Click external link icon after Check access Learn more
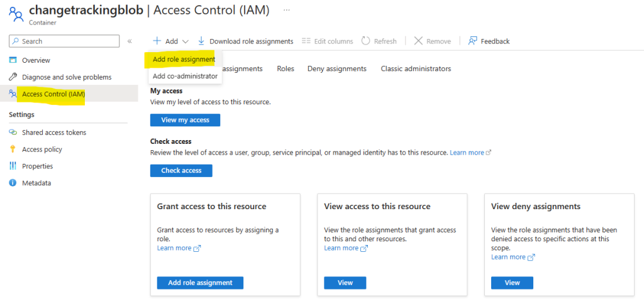The image size is (644, 304). click(x=488, y=153)
